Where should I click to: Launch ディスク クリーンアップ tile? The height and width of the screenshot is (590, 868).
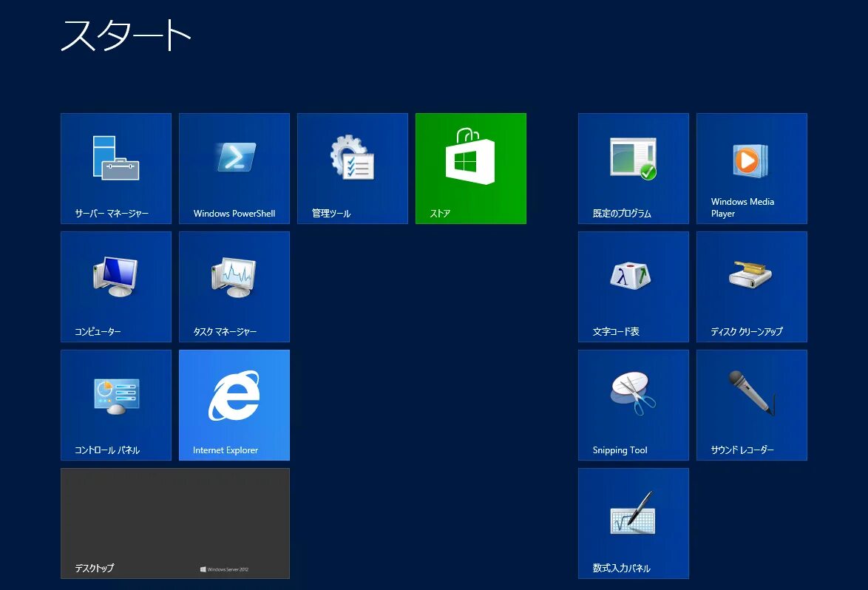[752, 287]
